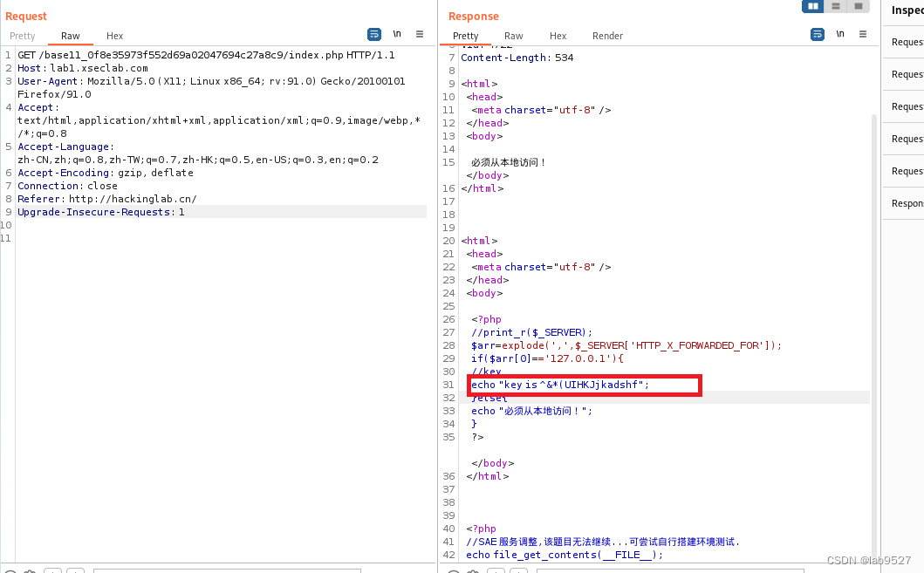Select top-bottom layout view toggle
924x573 pixels.
click(x=835, y=6)
